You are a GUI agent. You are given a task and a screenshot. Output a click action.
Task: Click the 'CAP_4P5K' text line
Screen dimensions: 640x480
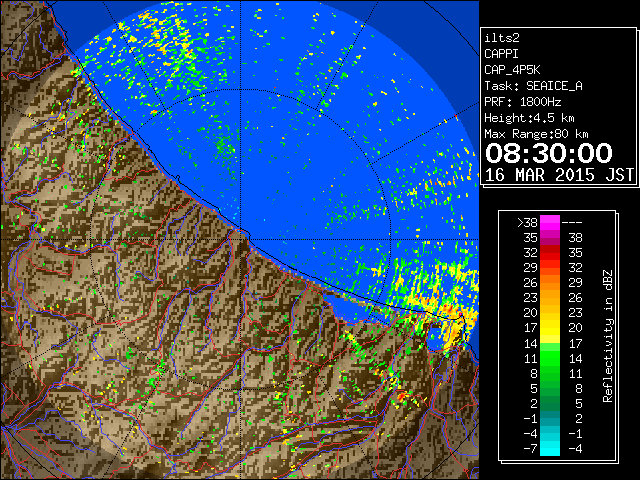pos(512,70)
